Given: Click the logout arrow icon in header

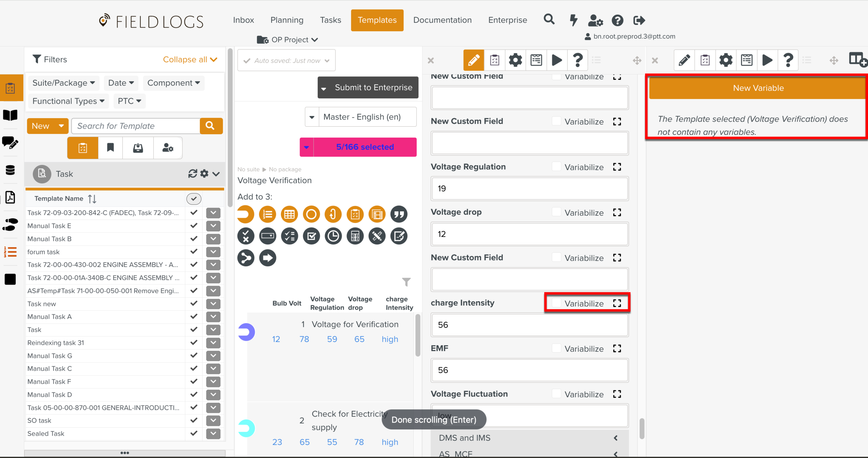Looking at the screenshot, I should click(x=639, y=20).
